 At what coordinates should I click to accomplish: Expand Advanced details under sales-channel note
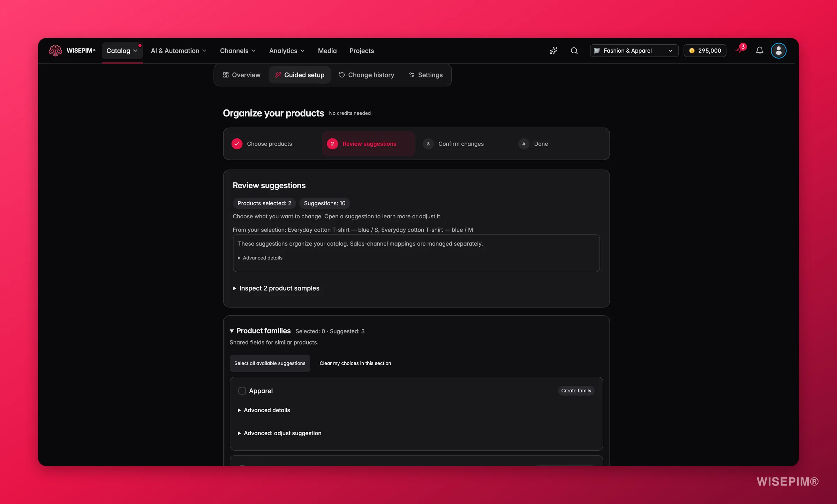point(260,258)
